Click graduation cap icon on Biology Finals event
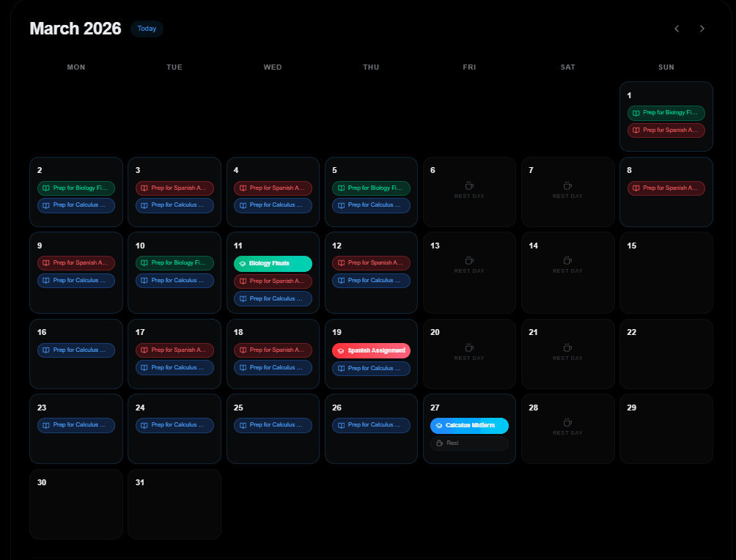 pyautogui.click(x=243, y=264)
